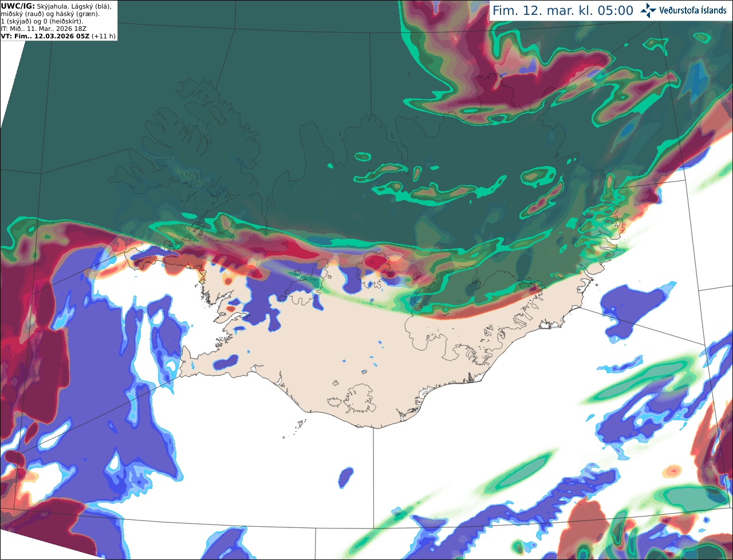Viewport: 733px width, 560px height.
Task: Click the 'IT: Mið.. 11. Mar.. 2026 18Z' line
Action: [x=44, y=29]
